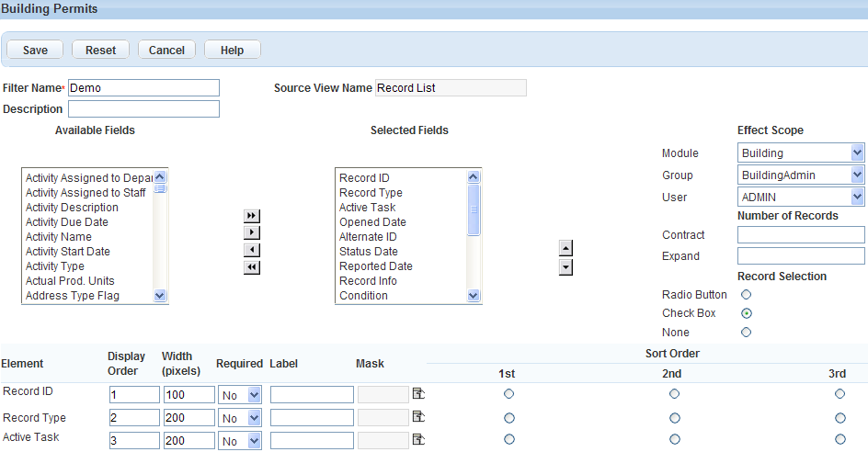Image resolution: width=868 pixels, height=452 pixels.
Task: Click the single right arrow to add field
Action: click(x=252, y=232)
